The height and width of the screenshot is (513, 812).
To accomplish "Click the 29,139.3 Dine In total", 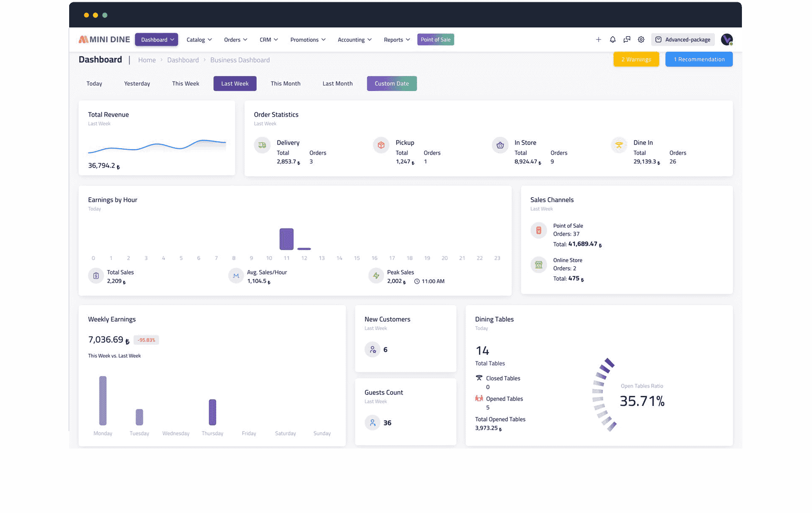I will (647, 162).
